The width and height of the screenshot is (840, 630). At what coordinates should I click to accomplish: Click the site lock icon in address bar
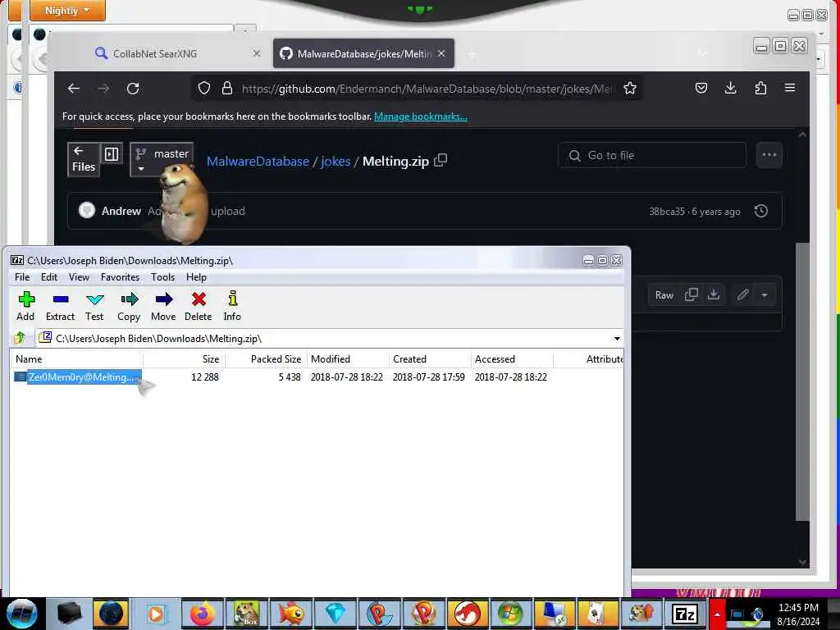click(x=227, y=89)
